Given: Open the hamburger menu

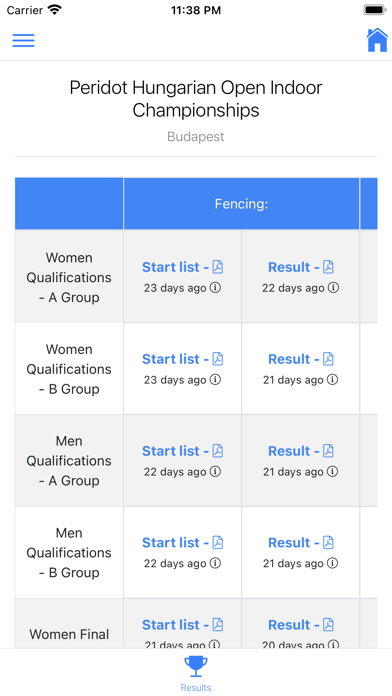Looking at the screenshot, I should [x=24, y=40].
